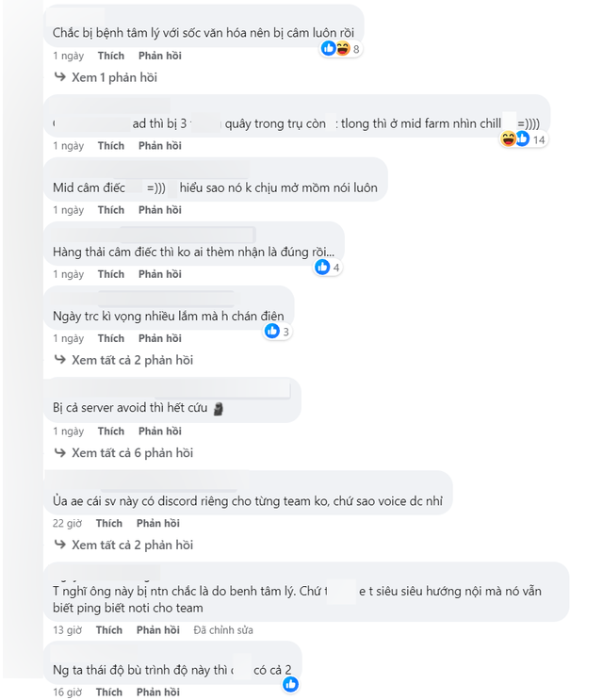Expand 2 replies under "Ngày trc kì vọng" comment
This screenshot has width=603, height=700.
132,360
